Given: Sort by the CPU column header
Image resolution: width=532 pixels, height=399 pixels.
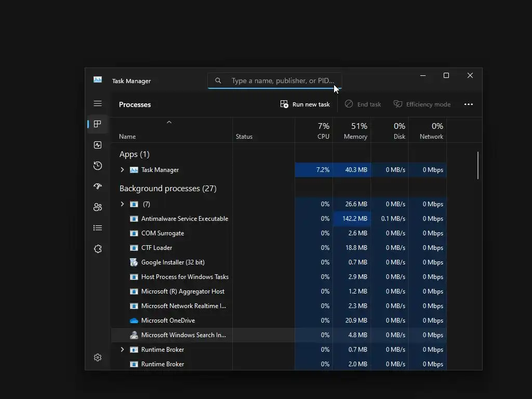Looking at the screenshot, I should [x=314, y=130].
